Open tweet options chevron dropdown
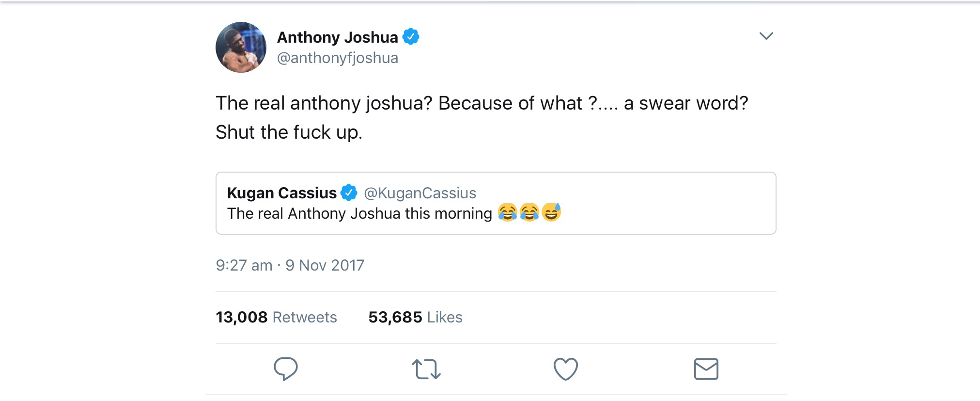Image resolution: width=980 pixels, height=401 pixels. (x=766, y=36)
